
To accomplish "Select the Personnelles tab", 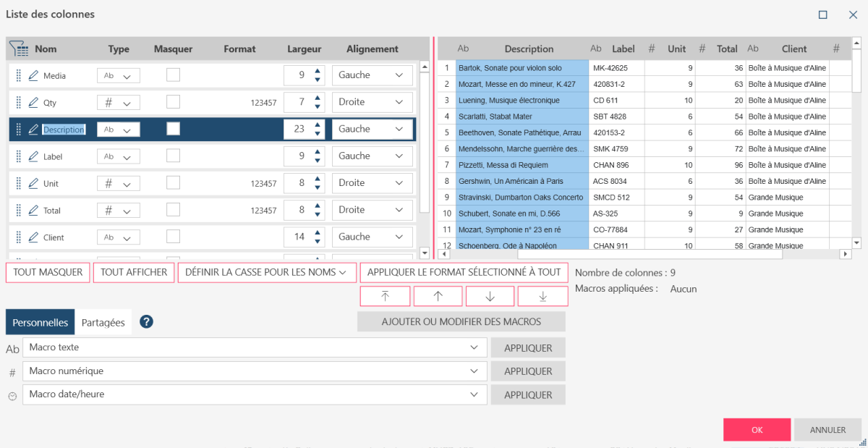I will [41, 323].
